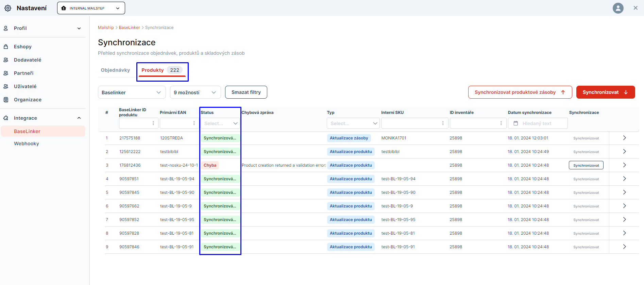Click Synchronizovat produktové zásoby button

click(520, 92)
